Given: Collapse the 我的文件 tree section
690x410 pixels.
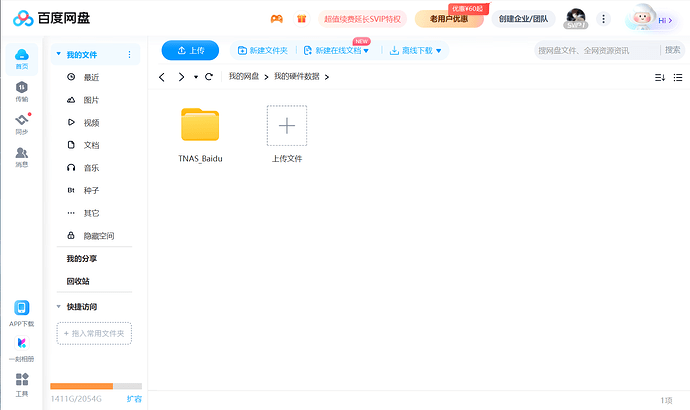Looking at the screenshot, I should tap(59, 54).
